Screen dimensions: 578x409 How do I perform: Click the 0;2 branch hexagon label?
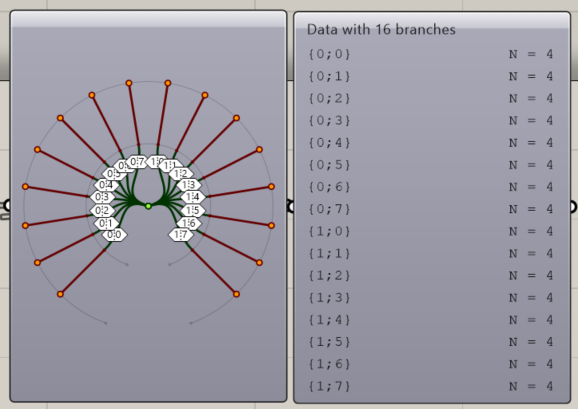click(102, 210)
